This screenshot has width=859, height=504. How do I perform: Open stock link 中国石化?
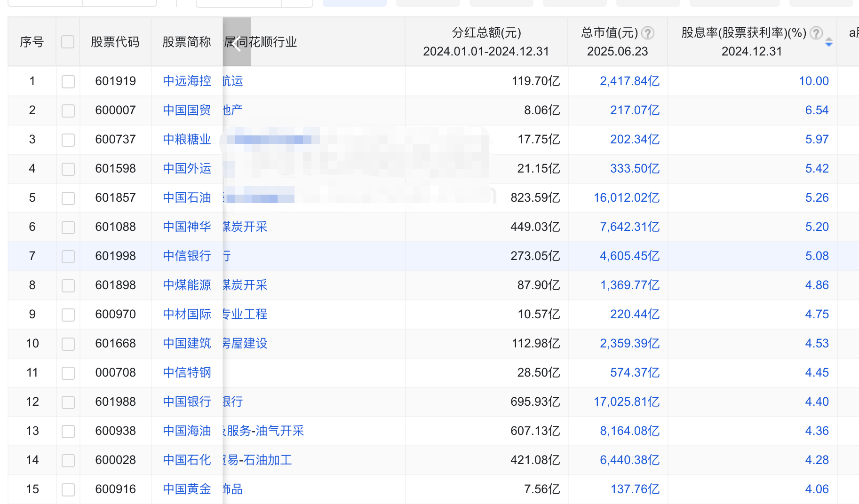187,460
